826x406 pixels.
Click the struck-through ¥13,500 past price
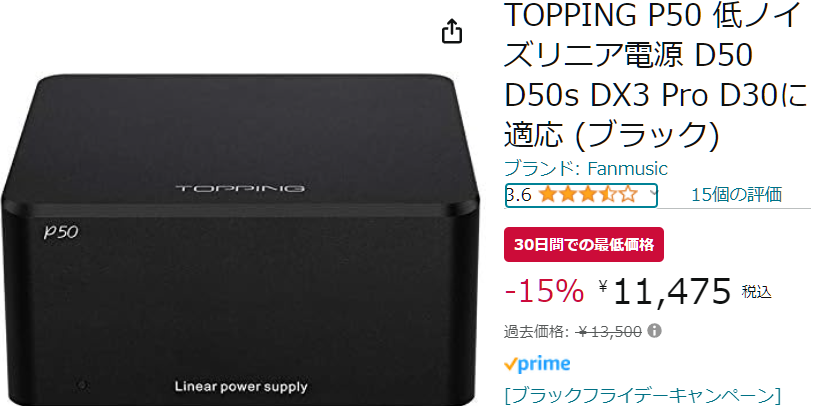point(609,332)
